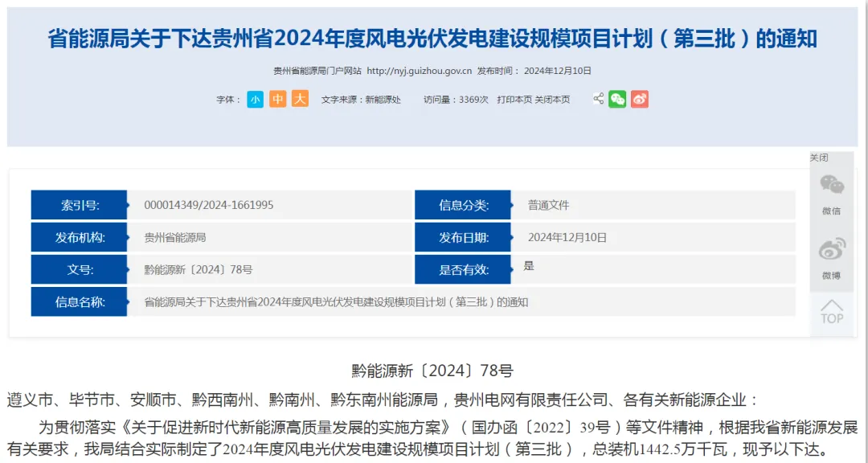The width and height of the screenshot is (868, 463).
Task: Click the 索引号 label tab
Action: click(x=79, y=205)
